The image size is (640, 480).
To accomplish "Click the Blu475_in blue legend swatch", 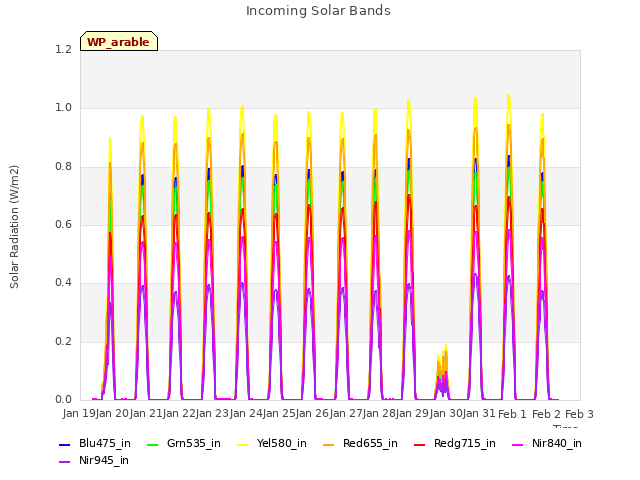I will pos(64,444).
